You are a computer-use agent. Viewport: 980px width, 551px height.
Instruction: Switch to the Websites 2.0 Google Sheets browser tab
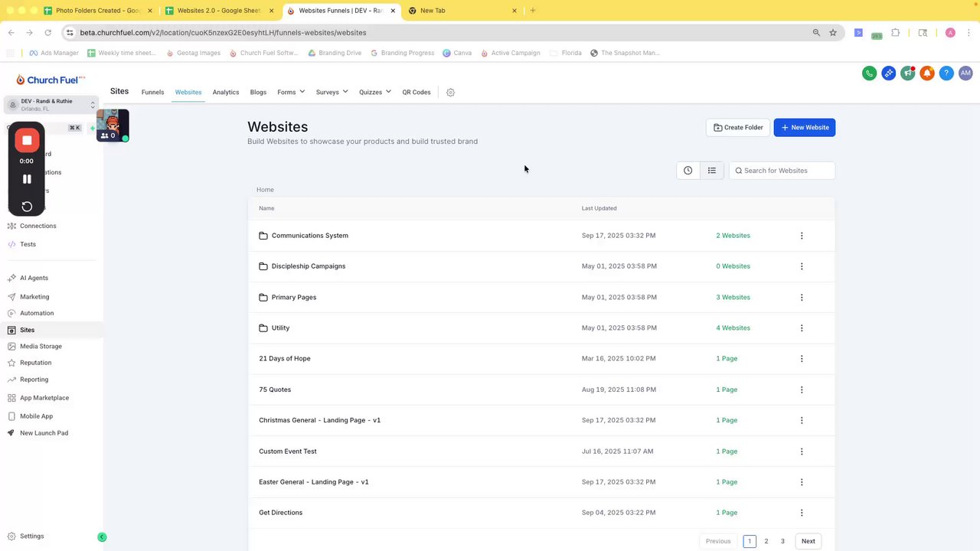(x=220, y=11)
